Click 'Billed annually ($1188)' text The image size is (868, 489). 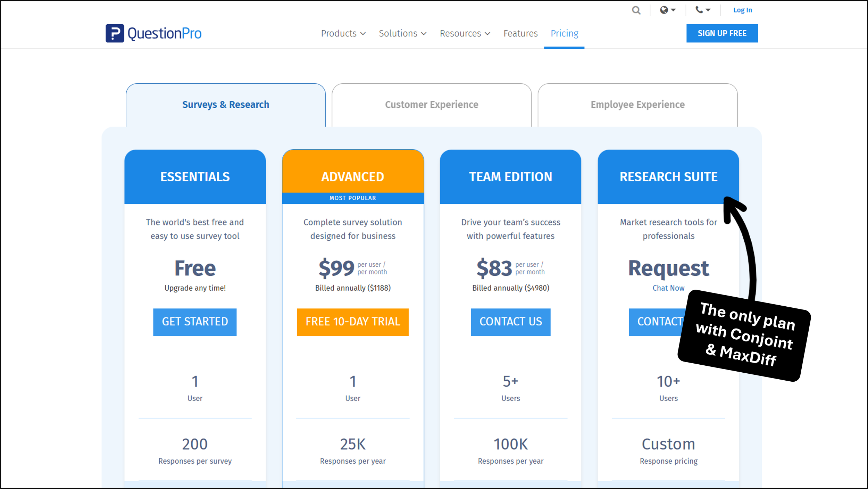353,288
